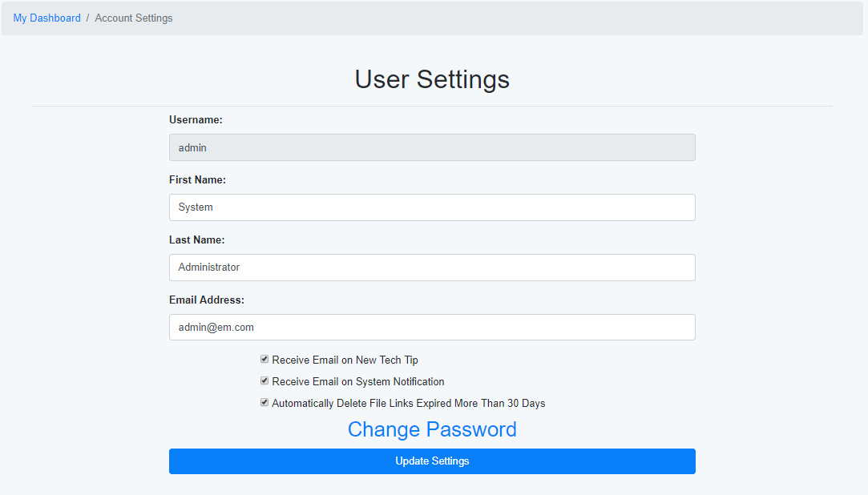
Task: Click the Last Name: label
Action: click(x=196, y=240)
